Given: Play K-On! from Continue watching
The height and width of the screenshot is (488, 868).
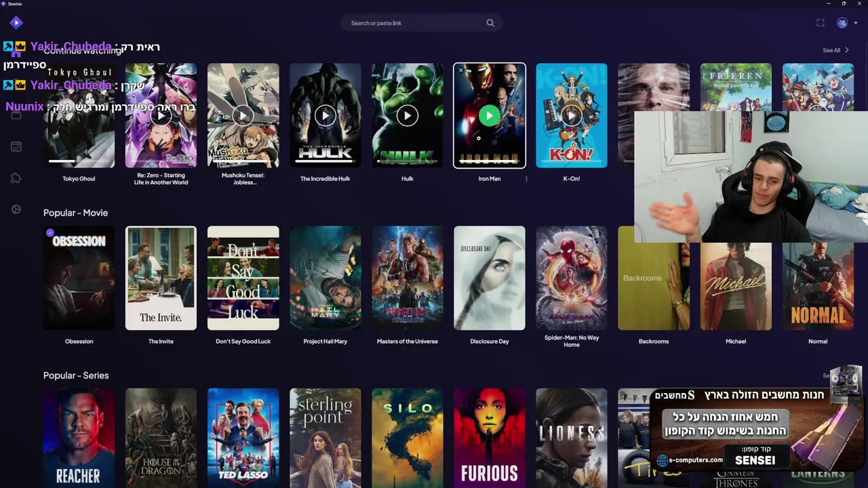Looking at the screenshot, I should [x=572, y=116].
